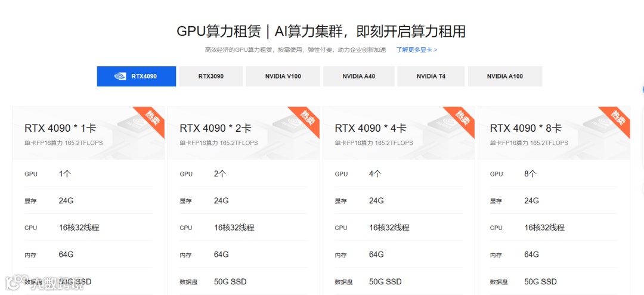Switch to NVIDIA A40 tab

pyautogui.click(x=358, y=76)
